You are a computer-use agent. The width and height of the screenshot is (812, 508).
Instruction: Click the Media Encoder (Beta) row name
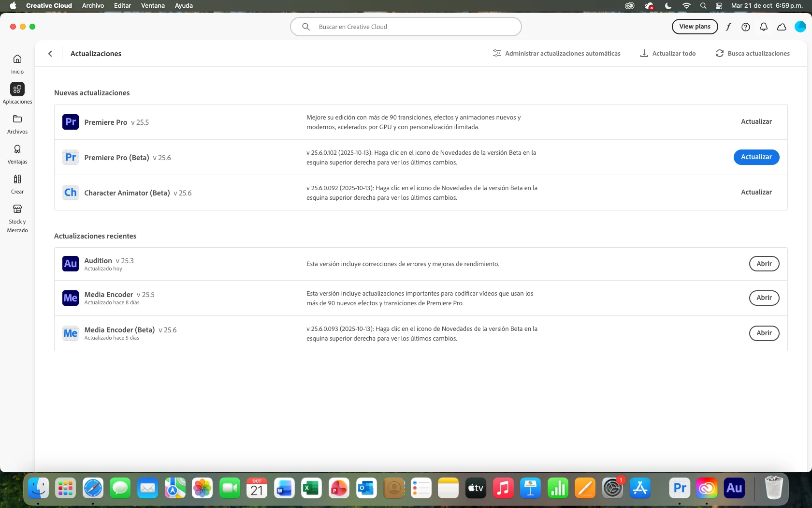(119, 330)
